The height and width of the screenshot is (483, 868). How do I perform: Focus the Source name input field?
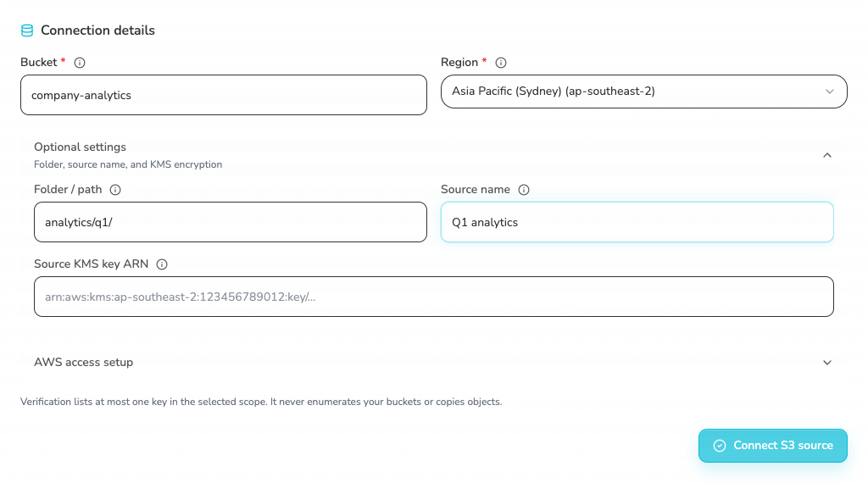[637, 222]
